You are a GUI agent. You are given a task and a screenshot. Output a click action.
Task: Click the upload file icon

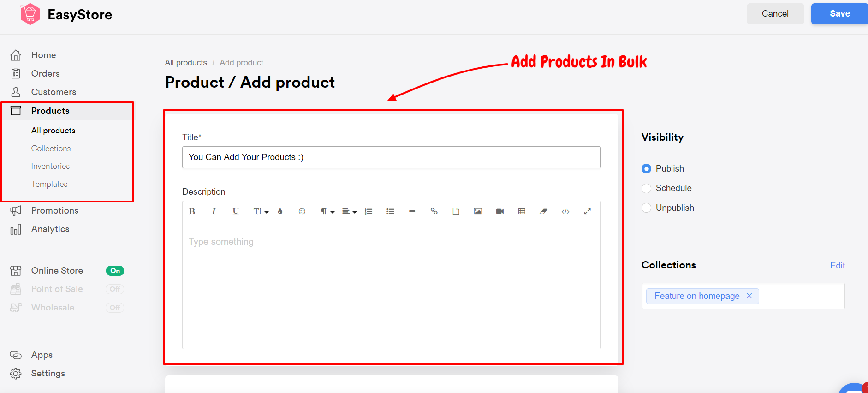point(456,211)
